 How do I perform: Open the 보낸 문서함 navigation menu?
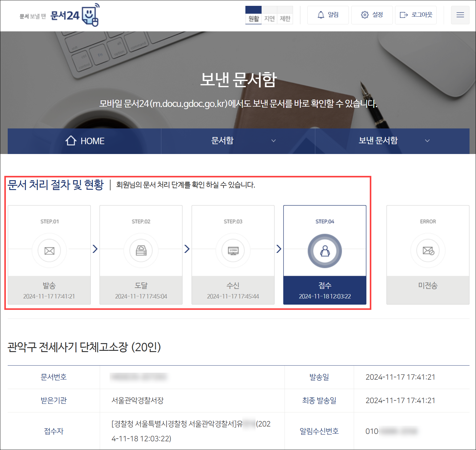(392, 141)
